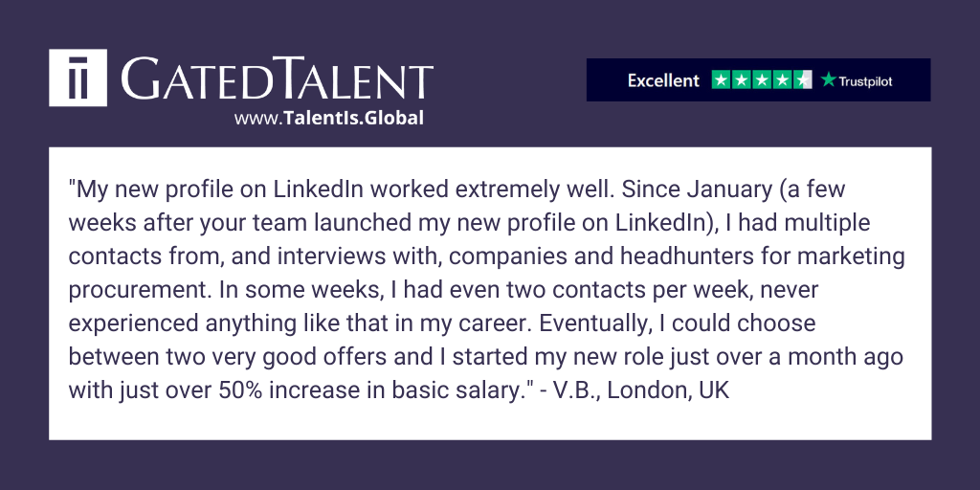Click 'marketing' at end of third line

click(855, 257)
